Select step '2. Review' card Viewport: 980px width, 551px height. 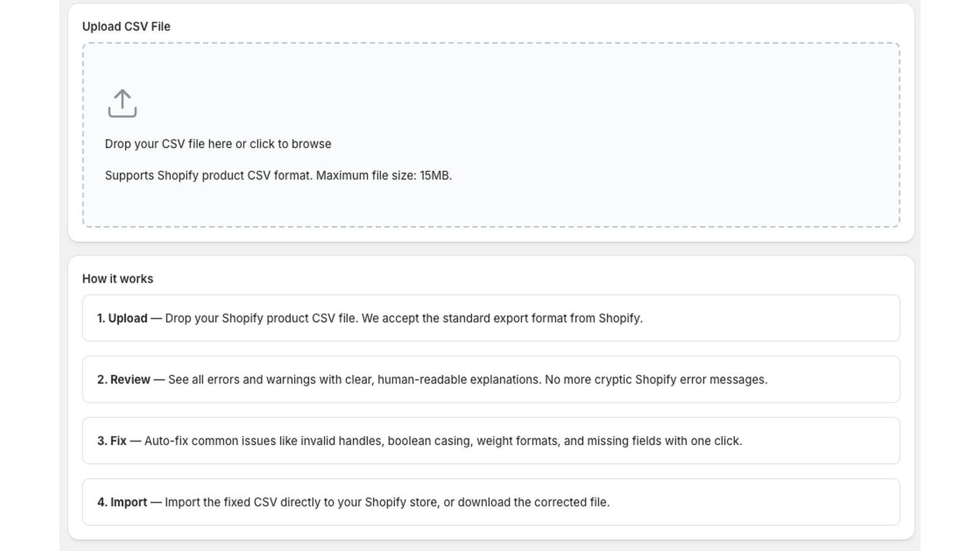coord(490,380)
